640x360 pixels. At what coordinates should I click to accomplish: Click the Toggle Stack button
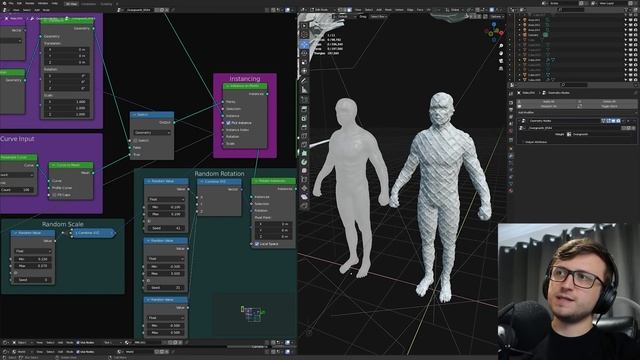click(609, 106)
